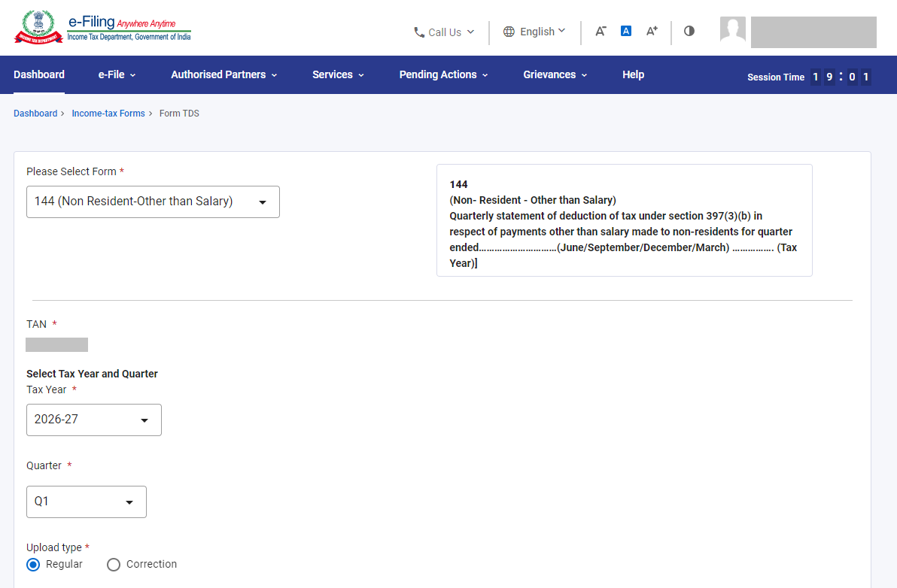Open the Help page
Screen dimensions: 897x588
(x=634, y=75)
